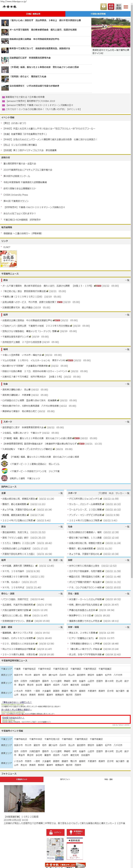Open 一覧 for the 千葉県内 スポーツ section
Viewport: 133px width, 868px height.
click(x=127, y=422)
